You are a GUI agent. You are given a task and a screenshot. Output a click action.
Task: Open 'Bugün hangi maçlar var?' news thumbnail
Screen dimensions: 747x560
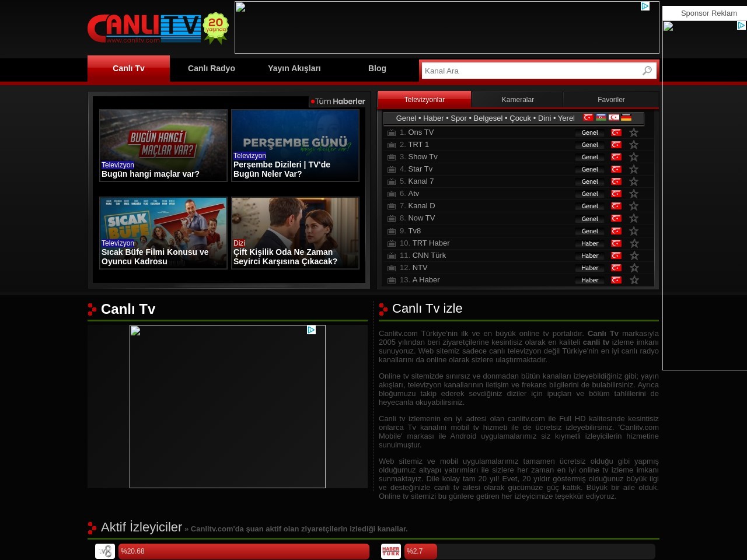tap(163, 145)
